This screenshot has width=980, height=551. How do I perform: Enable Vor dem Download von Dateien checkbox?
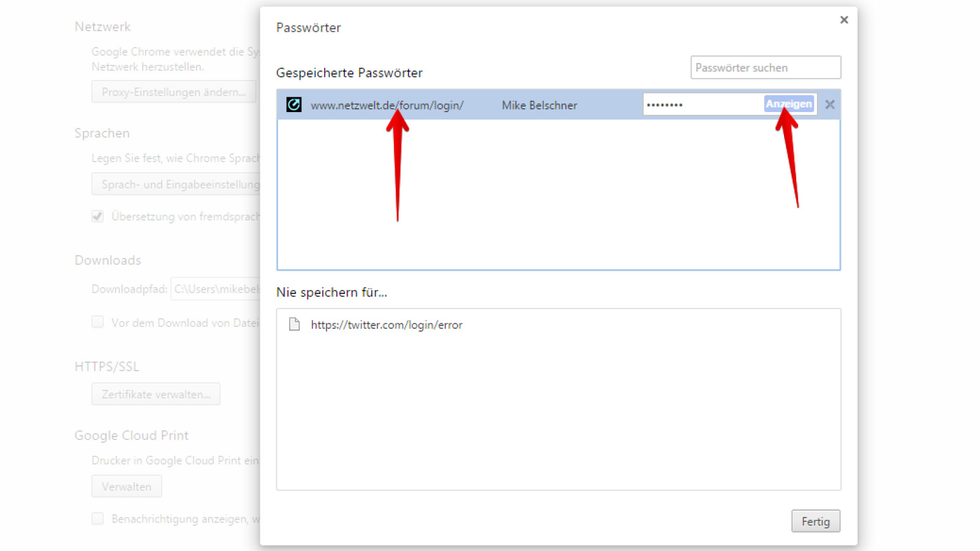tap(97, 322)
